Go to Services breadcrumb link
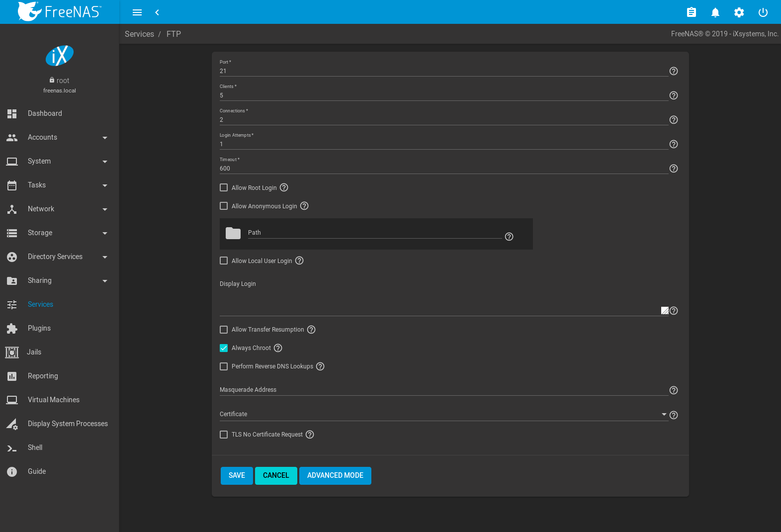 click(x=139, y=34)
